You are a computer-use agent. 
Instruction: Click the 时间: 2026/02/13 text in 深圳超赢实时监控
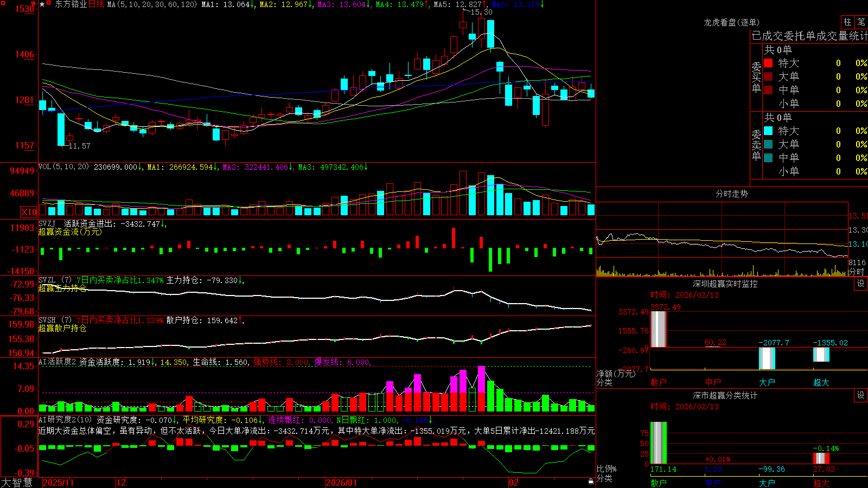coord(685,295)
